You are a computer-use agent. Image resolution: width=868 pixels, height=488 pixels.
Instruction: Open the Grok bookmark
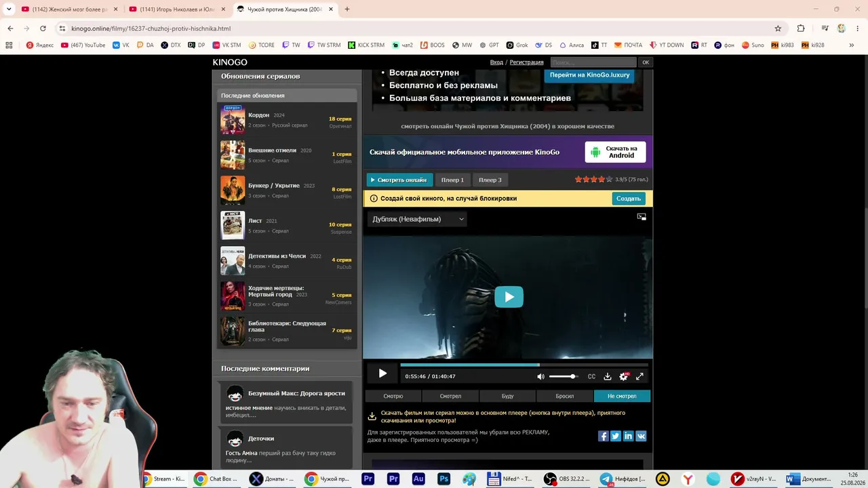tap(517, 45)
